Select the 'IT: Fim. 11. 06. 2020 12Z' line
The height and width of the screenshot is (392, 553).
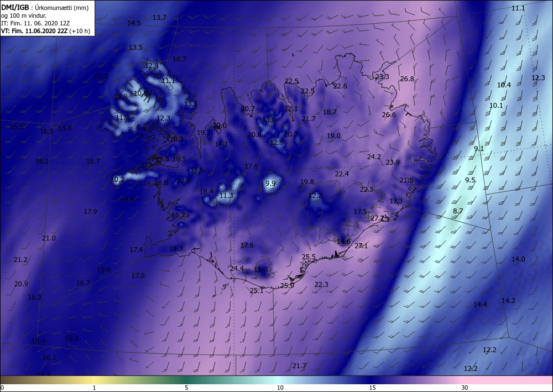(35, 23)
